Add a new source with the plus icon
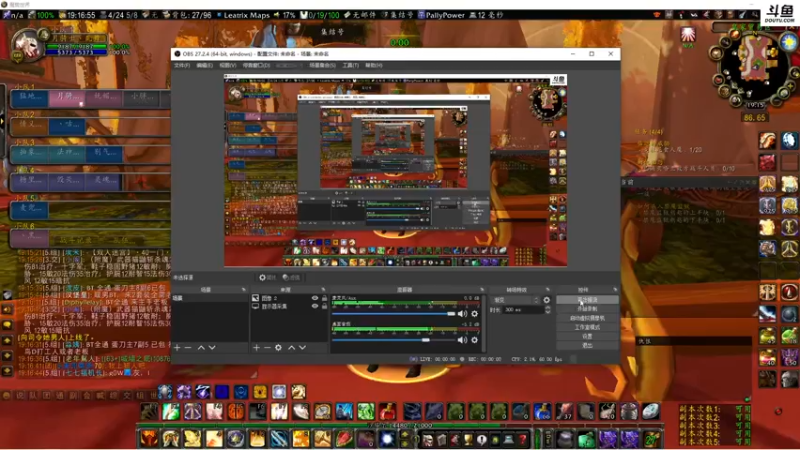The height and width of the screenshot is (450, 800). [x=256, y=347]
